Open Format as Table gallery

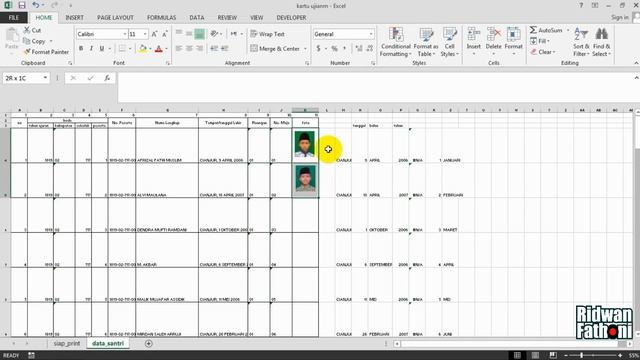pos(426,42)
